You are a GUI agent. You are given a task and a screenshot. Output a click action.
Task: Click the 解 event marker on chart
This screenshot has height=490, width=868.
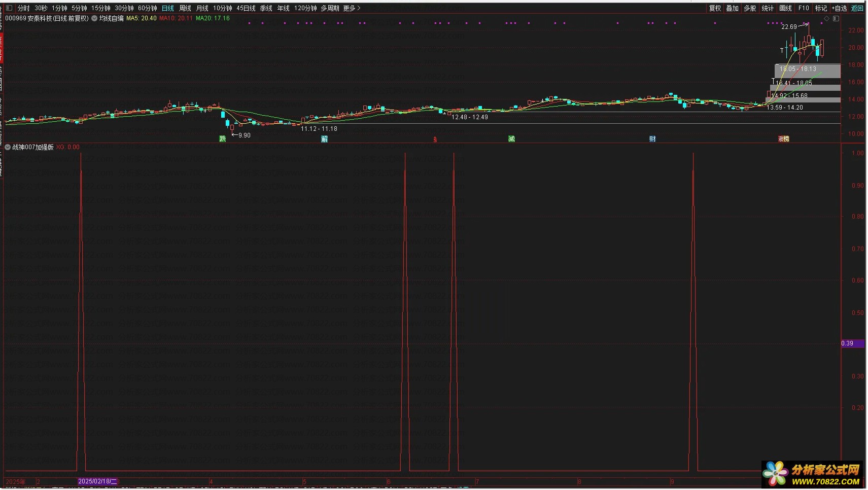(x=325, y=139)
